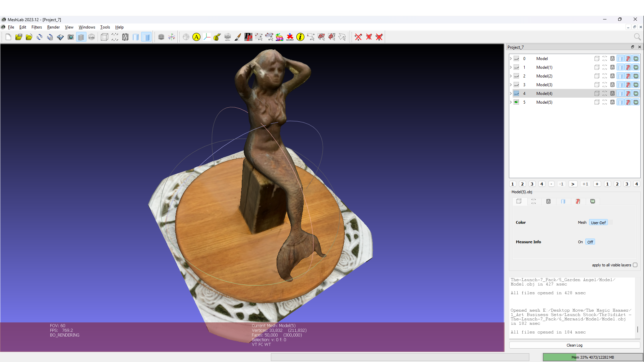Toggle the Show Axis icon
Screen dimensions: 644x362
coord(172,37)
